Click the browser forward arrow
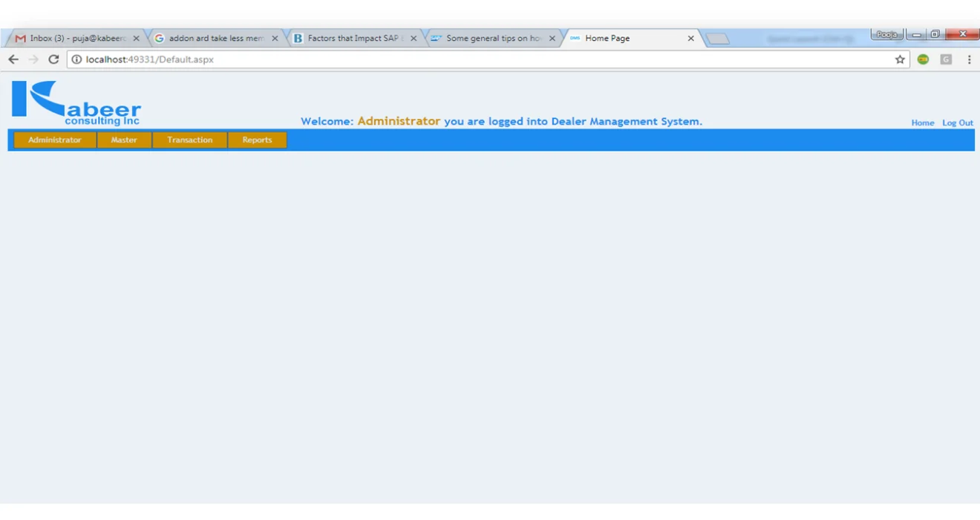The image size is (980, 520). click(33, 59)
